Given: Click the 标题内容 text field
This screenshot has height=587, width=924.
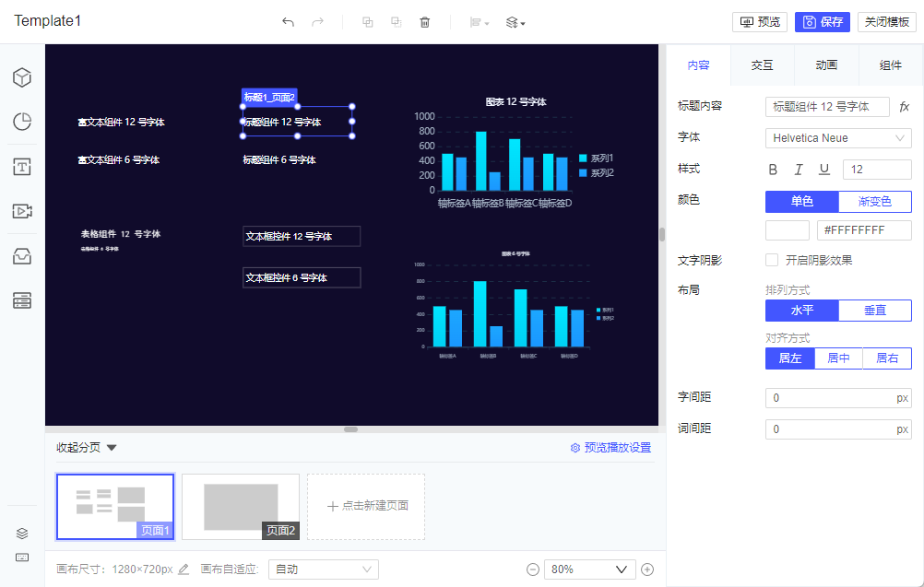Looking at the screenshot, I should [827, 107].
